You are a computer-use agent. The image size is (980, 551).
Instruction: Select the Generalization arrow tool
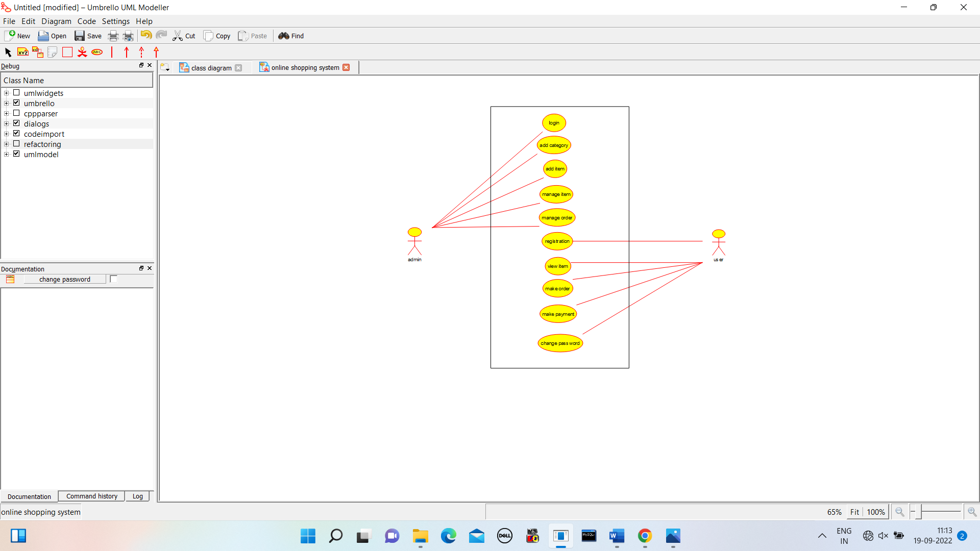click(156, 52)
